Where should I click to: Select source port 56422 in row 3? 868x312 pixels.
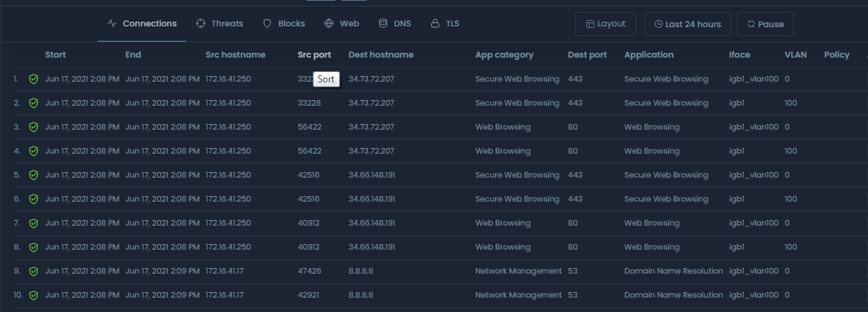(310, 127)
